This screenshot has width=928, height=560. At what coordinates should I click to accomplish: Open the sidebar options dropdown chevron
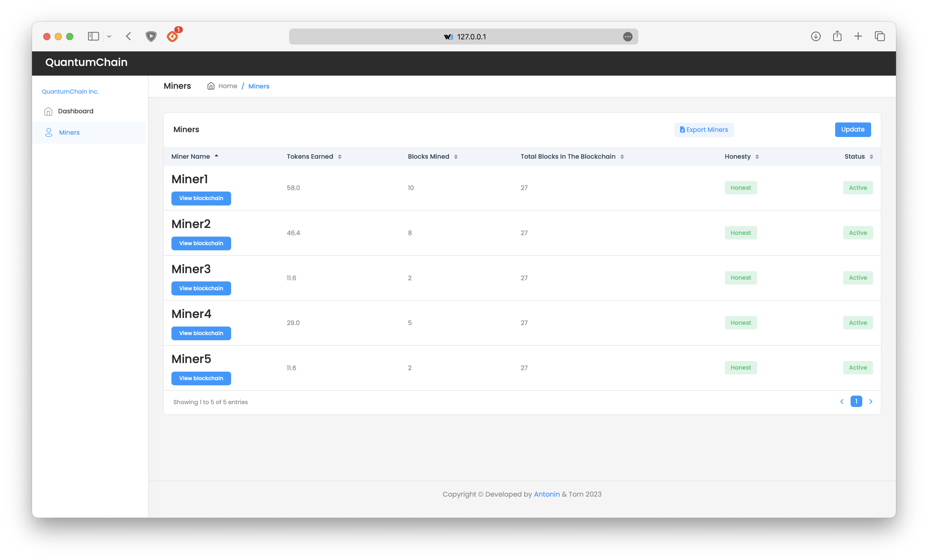click(x=109, y=37)
